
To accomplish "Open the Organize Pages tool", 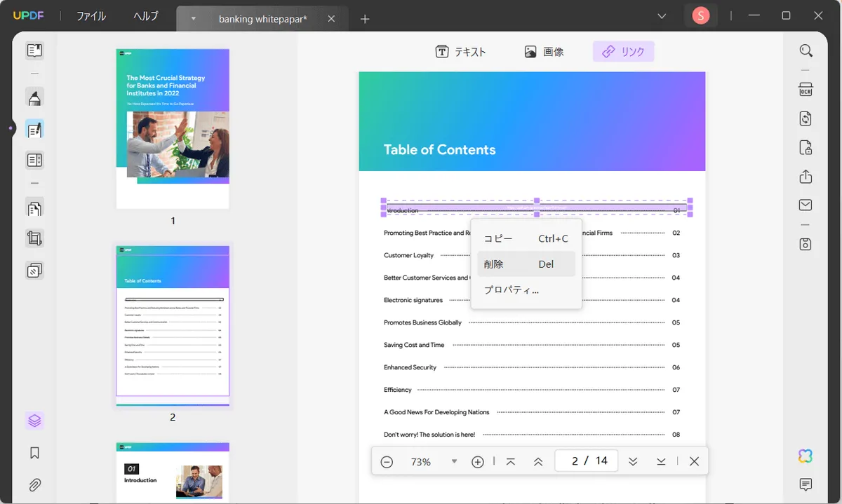I will (x=34, y=207).
